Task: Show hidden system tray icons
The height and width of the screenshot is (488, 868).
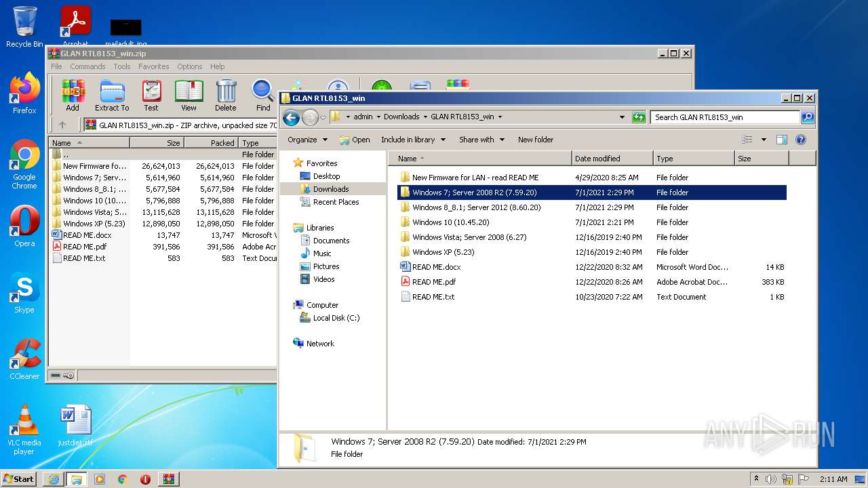Action: click(x=756, y=479)
